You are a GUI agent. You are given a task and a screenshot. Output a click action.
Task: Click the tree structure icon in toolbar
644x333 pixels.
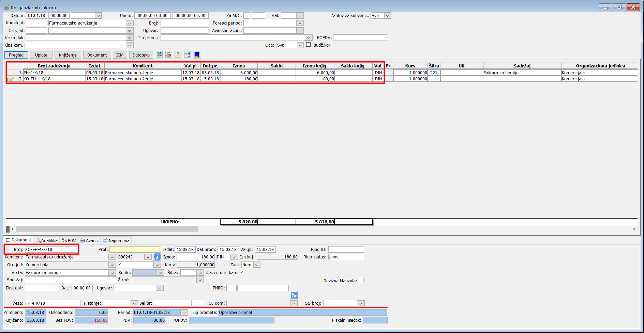188,54
